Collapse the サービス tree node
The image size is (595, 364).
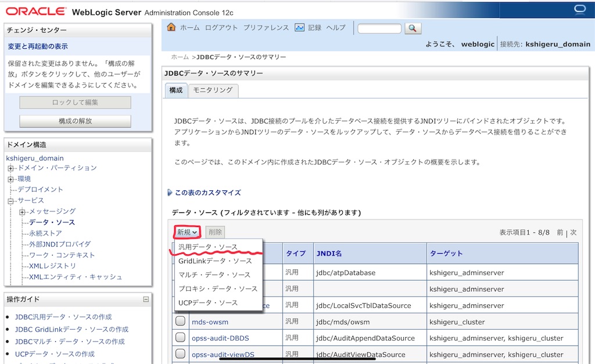coord(10,201)
